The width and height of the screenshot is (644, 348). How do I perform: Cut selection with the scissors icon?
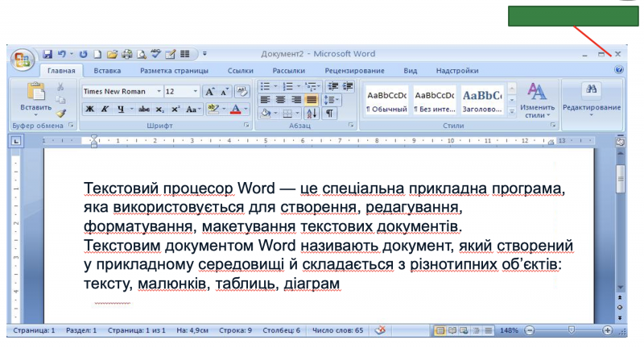(x=60, y=87)
